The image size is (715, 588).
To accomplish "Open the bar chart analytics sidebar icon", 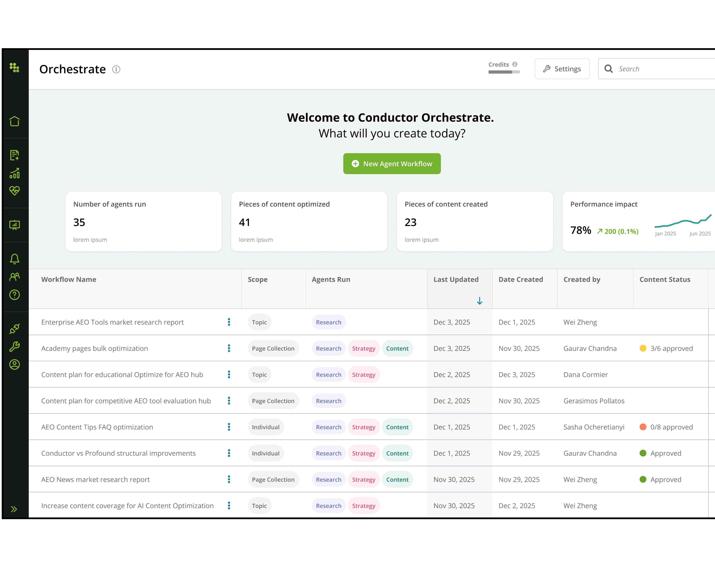I will (15, 173).
